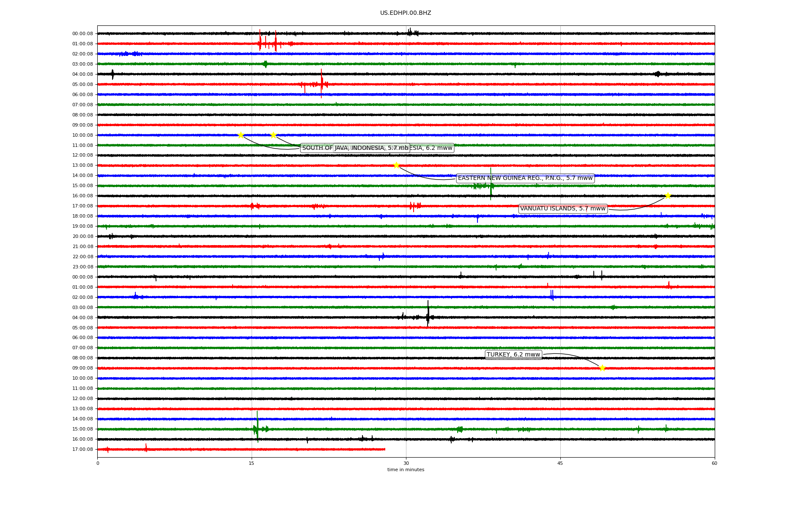Click the 22:00:08 row time label
Image resolution: width=812 pixels, height=508 pixels.
[82, 257]
